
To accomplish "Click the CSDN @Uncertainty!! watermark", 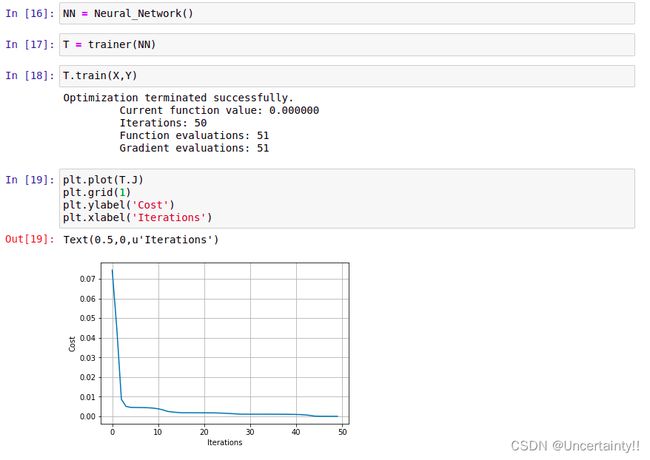I will [x=575, y=445].
